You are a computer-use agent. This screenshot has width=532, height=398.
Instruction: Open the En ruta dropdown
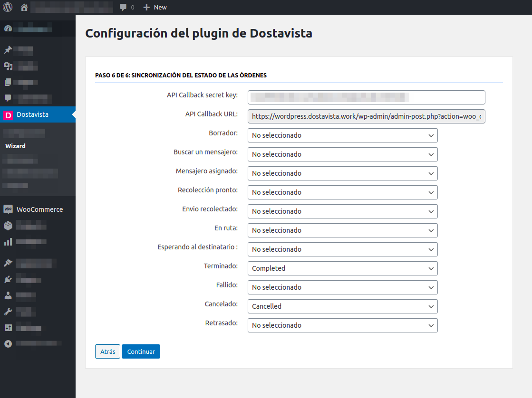coord(343,230)
